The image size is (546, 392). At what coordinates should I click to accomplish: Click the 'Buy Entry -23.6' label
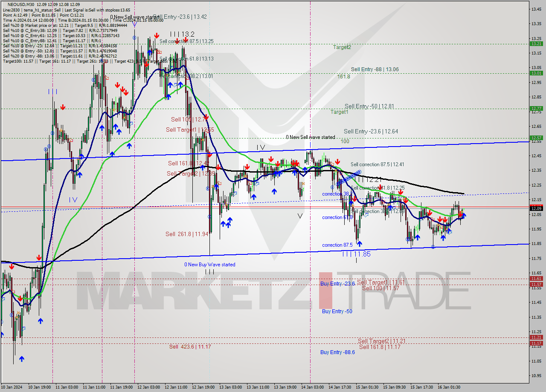(x=337, y=283)
